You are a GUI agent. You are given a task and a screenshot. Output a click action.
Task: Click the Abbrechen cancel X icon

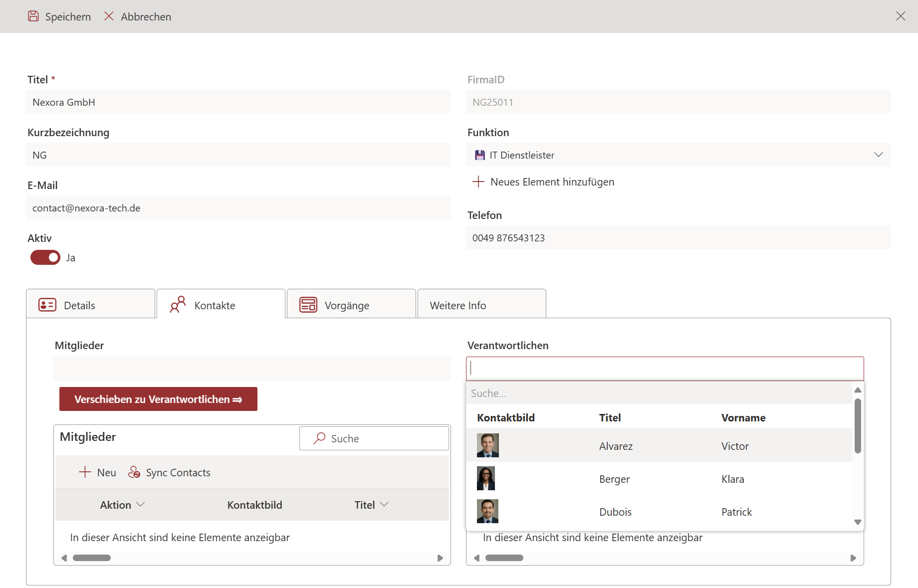pyautogui.click(x=109, y=16)
